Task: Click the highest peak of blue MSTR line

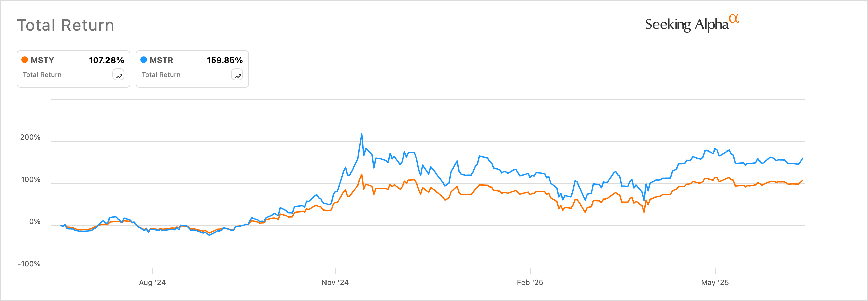Action: (362, 134)
